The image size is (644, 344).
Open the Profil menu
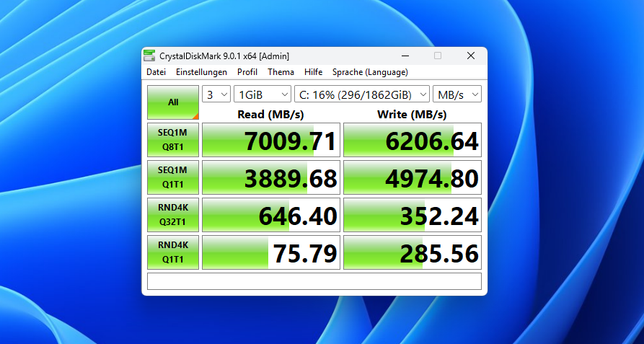tap(247, 72)
